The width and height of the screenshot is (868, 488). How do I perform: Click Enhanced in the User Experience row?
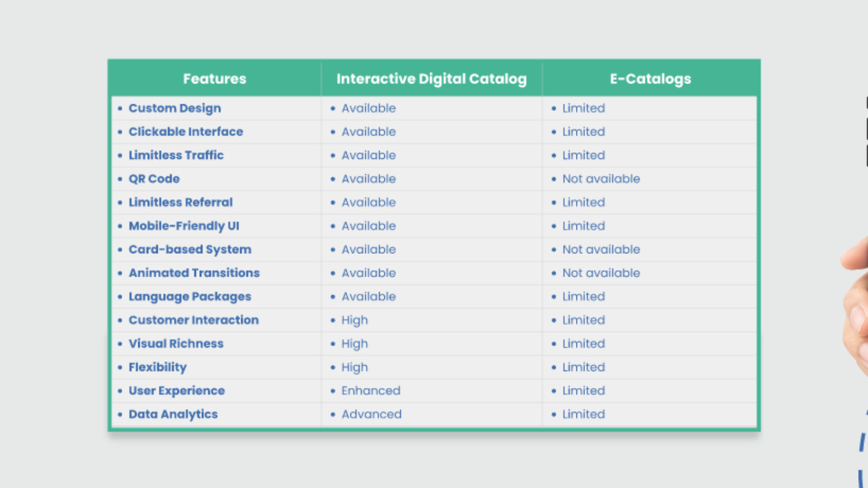[x=371, y=391]
